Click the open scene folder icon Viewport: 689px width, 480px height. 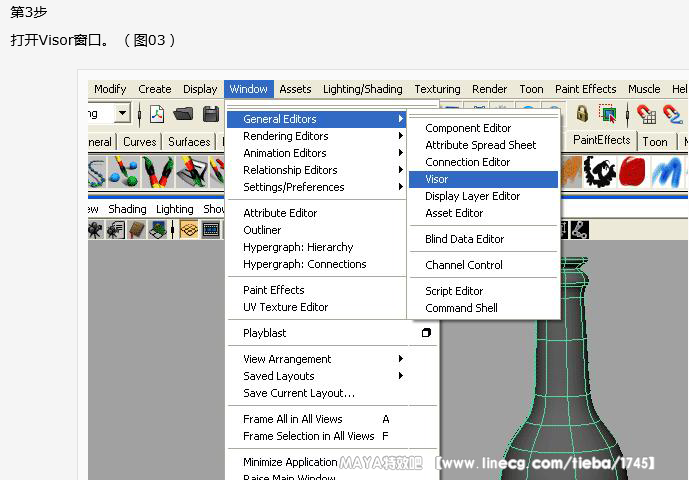(183, 114)
